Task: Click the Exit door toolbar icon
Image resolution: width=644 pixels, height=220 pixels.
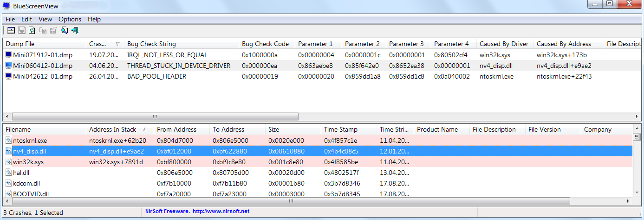Action: tap(75, 31)
